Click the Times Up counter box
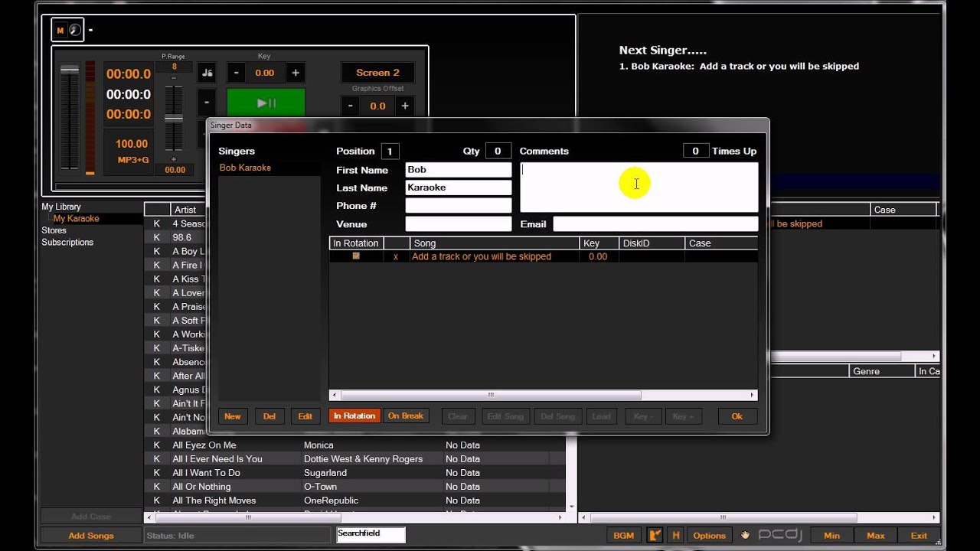This screenshot has width=980, height=551. click(695, 152)
